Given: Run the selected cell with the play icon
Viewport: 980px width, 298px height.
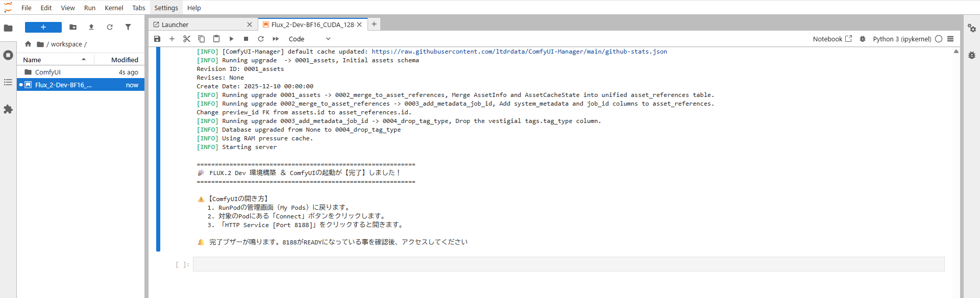Looking at the screenshot, I should [231, 39].
